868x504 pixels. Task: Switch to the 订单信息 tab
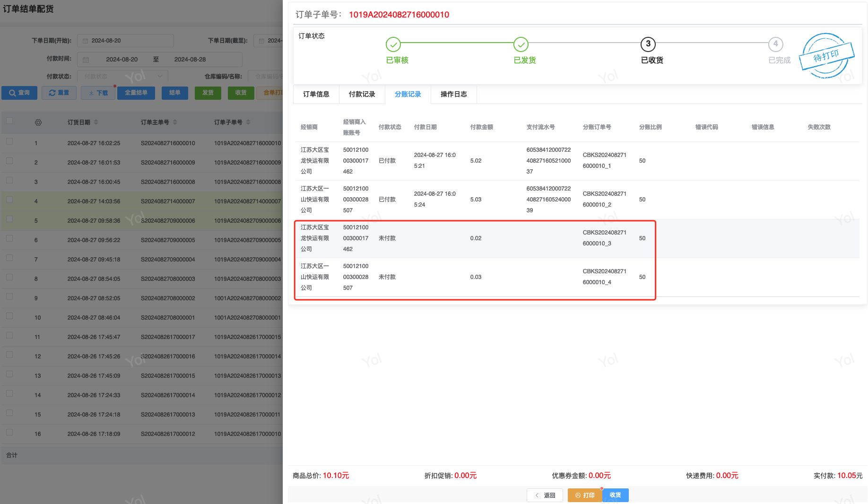(316, 94)
